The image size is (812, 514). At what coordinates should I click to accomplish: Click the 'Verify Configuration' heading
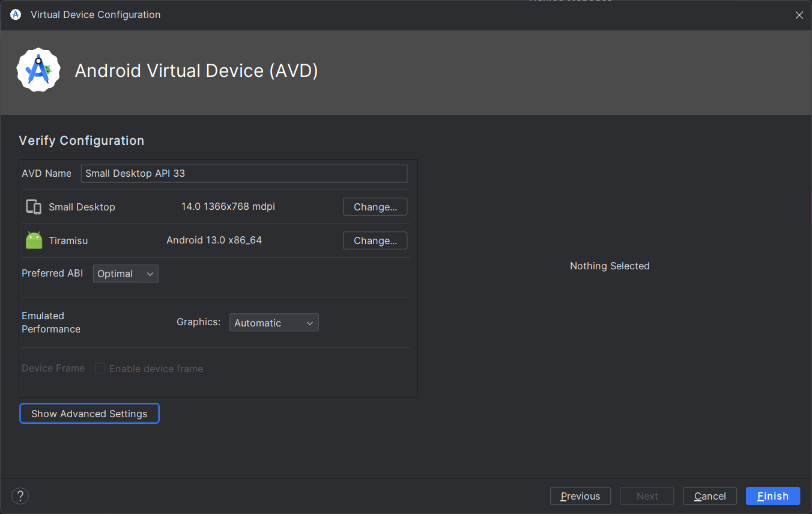click(x=82, y=141)
